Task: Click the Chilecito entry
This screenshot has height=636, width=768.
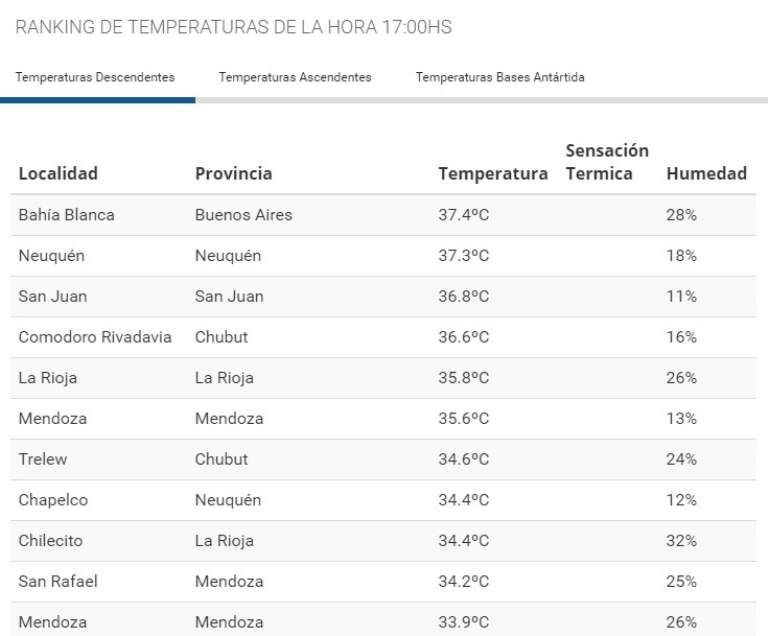Action: (x=50, y=541)
